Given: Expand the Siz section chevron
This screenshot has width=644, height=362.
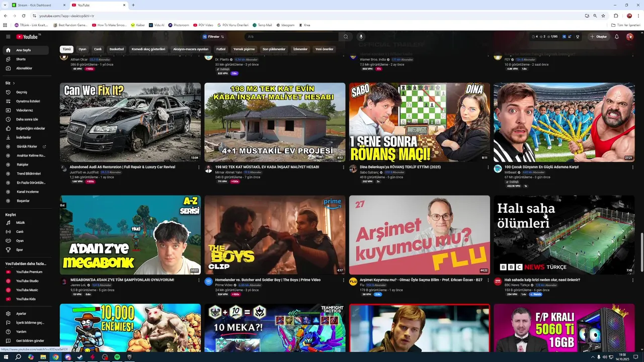Looking at the screenshot, I should (x=14, y=83).
